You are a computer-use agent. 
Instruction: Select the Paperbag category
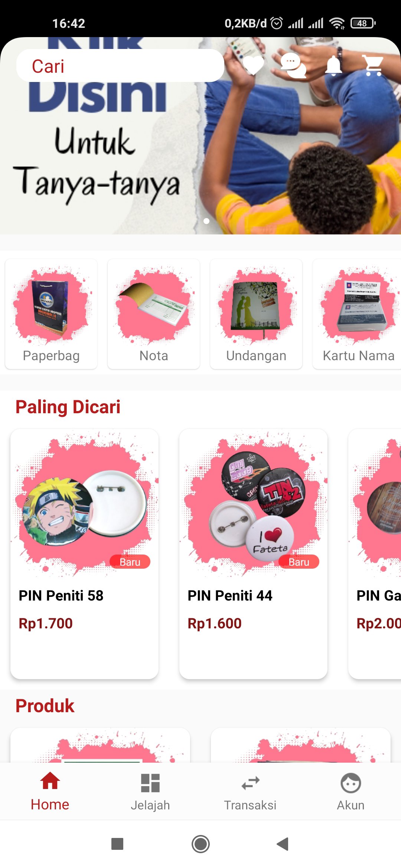point(51,314)
